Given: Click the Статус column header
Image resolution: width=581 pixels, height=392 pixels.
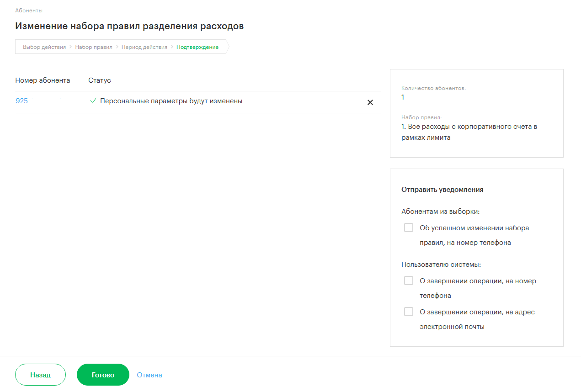Looking at the screenshot, I should (100, 80).
